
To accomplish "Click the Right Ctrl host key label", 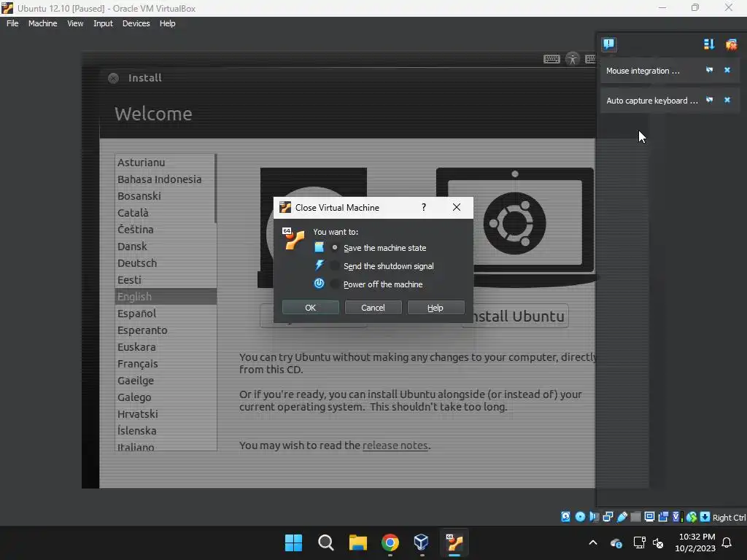I will coord(729,518).
